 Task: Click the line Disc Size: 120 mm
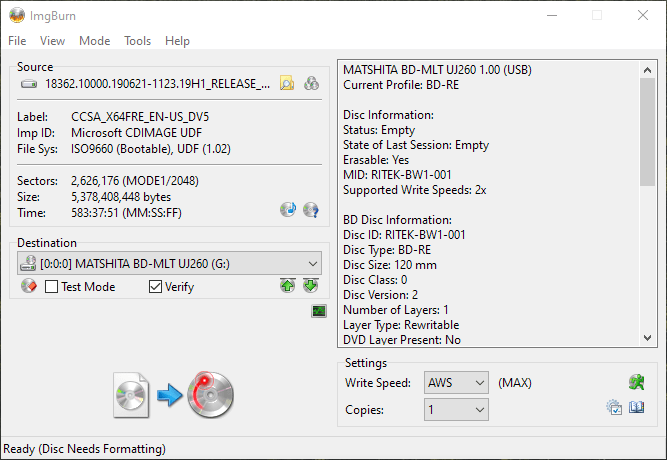coord(390,265)
